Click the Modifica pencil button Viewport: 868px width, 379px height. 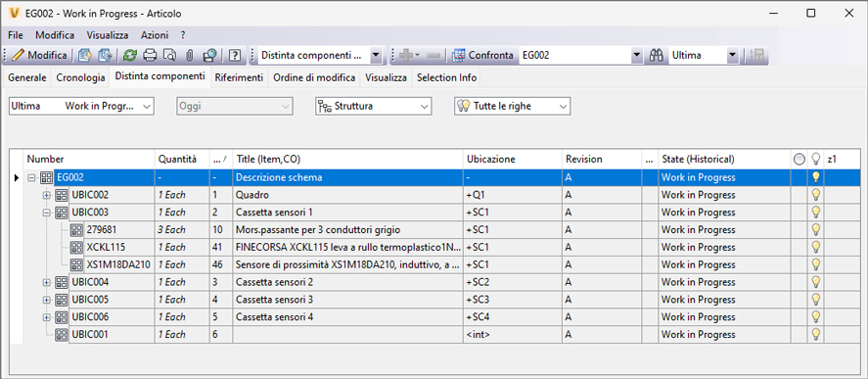click(x=39, y=56)
